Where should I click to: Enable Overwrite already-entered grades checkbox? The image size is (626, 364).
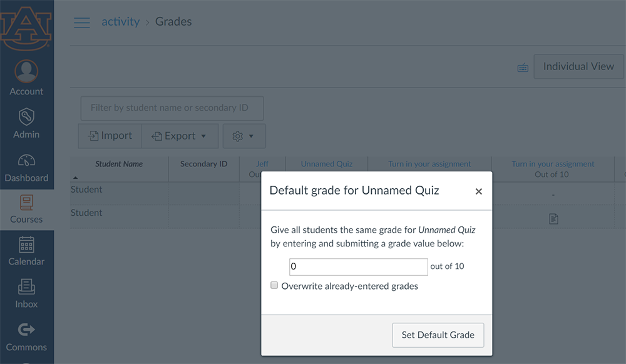pyautogui.click(x=274, y=285)
